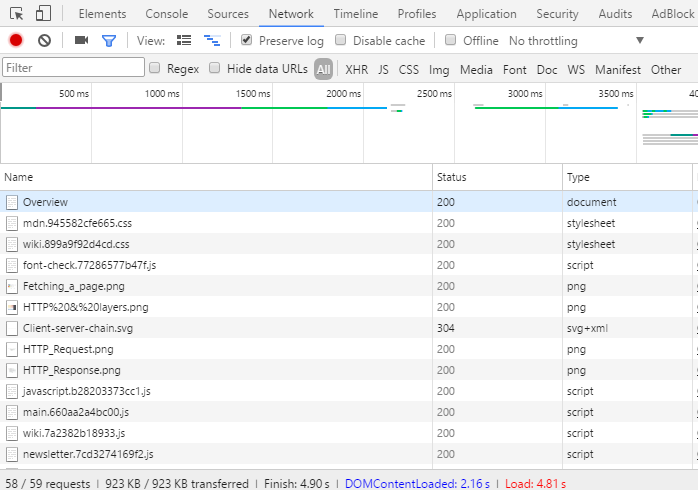
Task: Sort requests by Name column header
Action: click(x=216, y=177)
